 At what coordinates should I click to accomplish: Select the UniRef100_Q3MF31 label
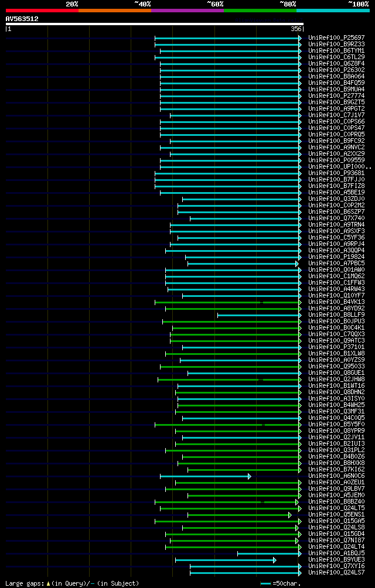click(336, 411)
